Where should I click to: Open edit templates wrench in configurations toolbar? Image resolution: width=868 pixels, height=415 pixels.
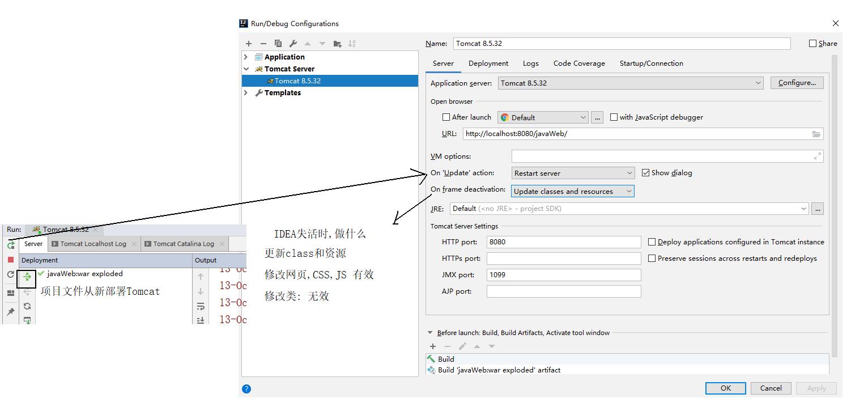click(293, 44)
